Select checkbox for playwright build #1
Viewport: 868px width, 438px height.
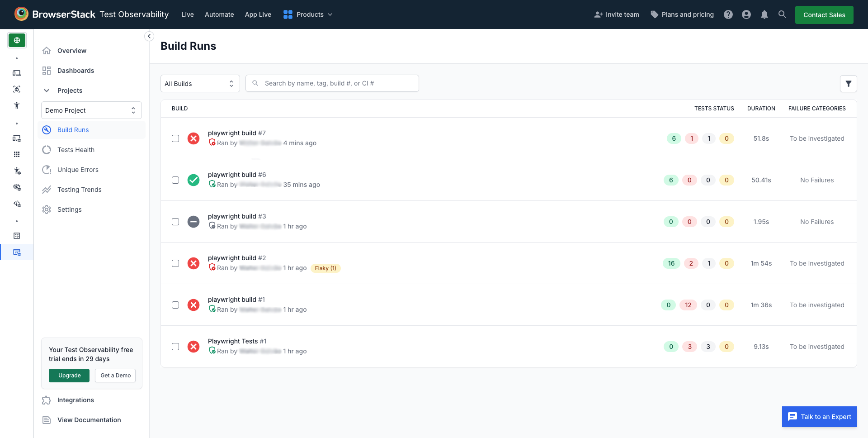[x=175, y=305]
